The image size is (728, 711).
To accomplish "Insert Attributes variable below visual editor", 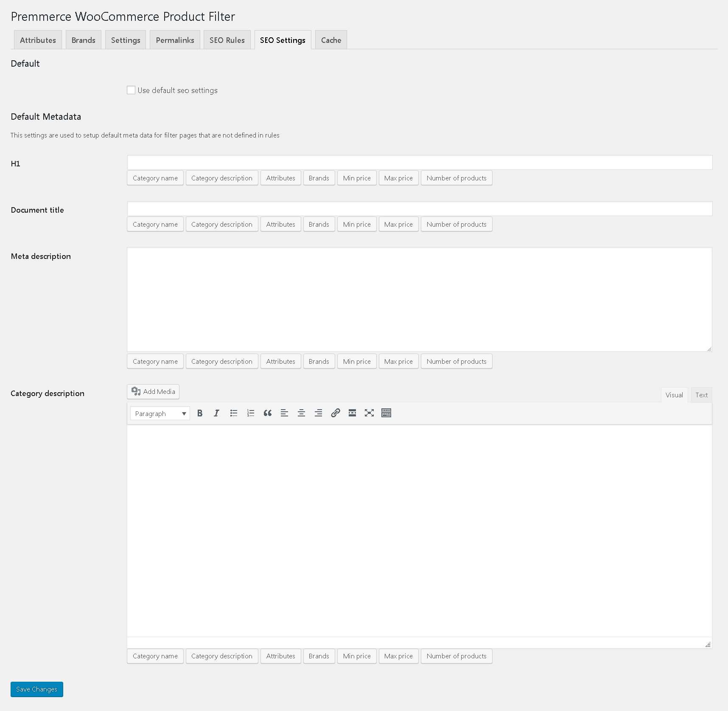I will pyautogui.click(x=281, y=656).
